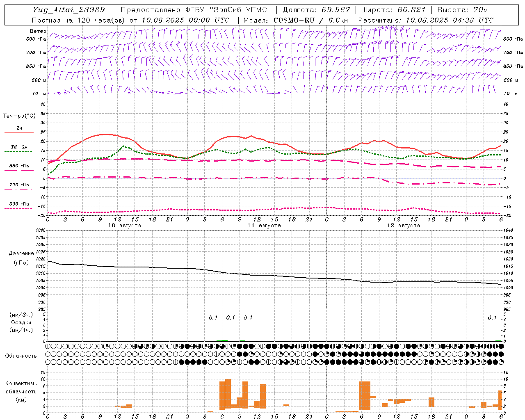Click the left (мм/3ч.) precipitation unit label
The width and height of the screenshot is (525, 420).
pyautogui.click(x=21, y=315)
